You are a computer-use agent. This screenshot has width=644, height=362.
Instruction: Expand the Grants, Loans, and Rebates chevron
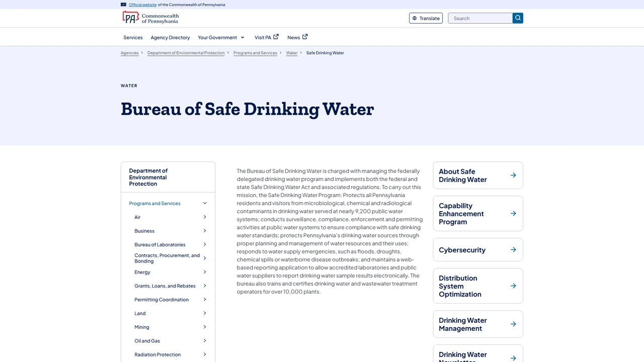205,286
